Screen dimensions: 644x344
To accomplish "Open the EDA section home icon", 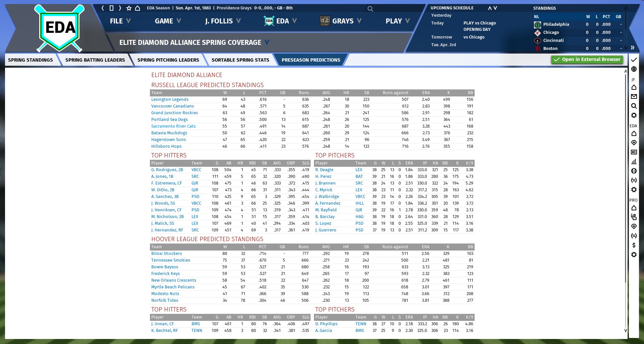I will [634, 134].
